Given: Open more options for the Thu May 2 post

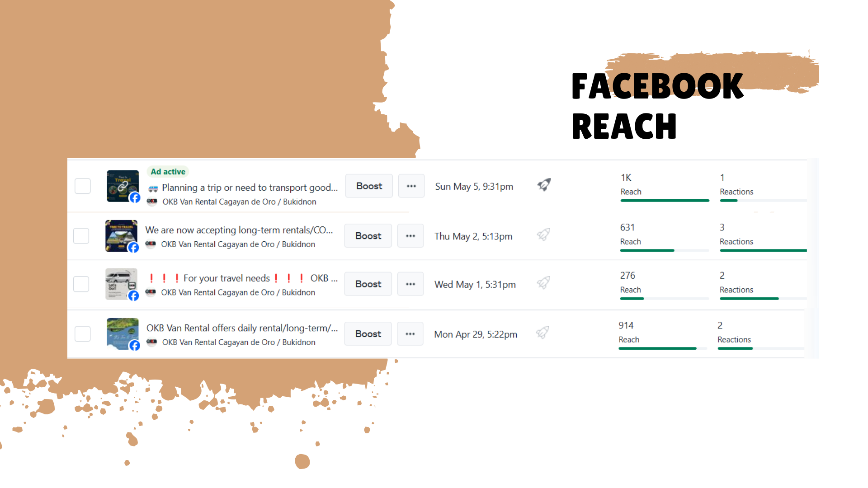Looking at the screenshot, I should point(410,236).
